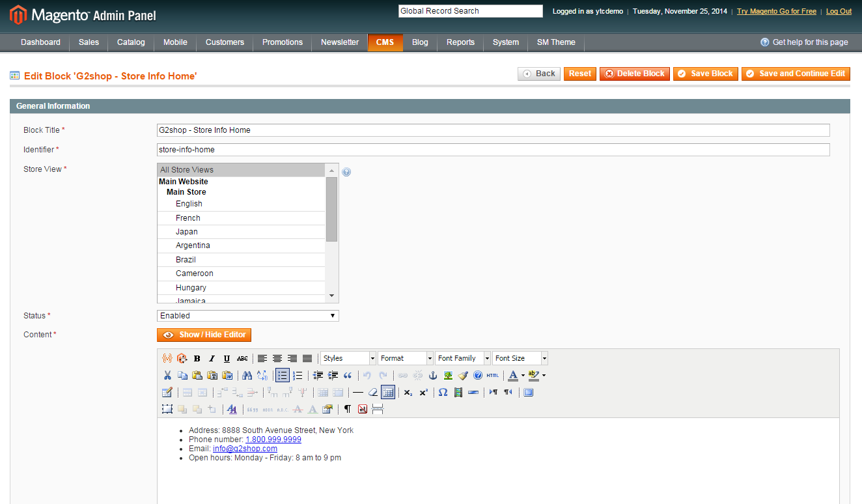Clean up messy code broom icon
Image resolution: width=862 pixels, height=504 pixels.
click(x=463, y=375)
